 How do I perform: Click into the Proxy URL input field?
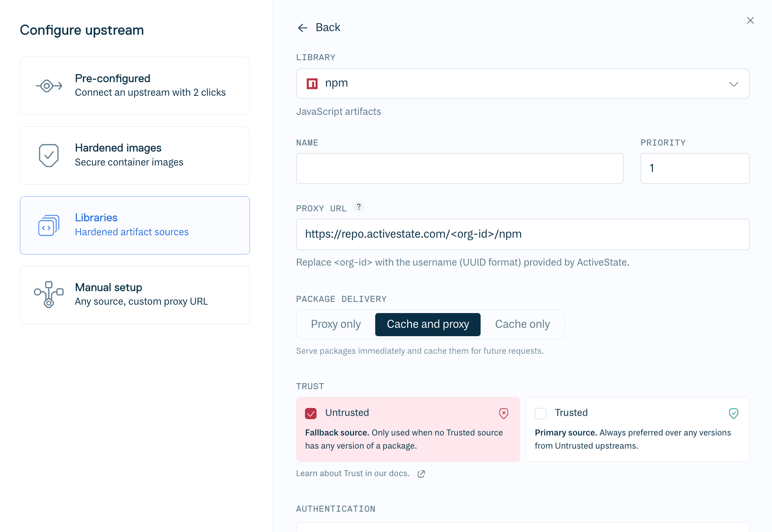coord(523,234)
